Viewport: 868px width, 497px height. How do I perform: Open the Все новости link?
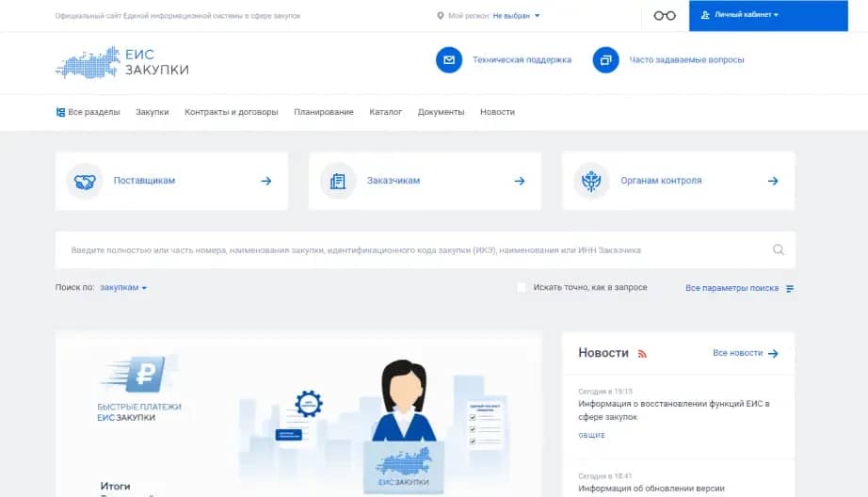pos(745,353)
